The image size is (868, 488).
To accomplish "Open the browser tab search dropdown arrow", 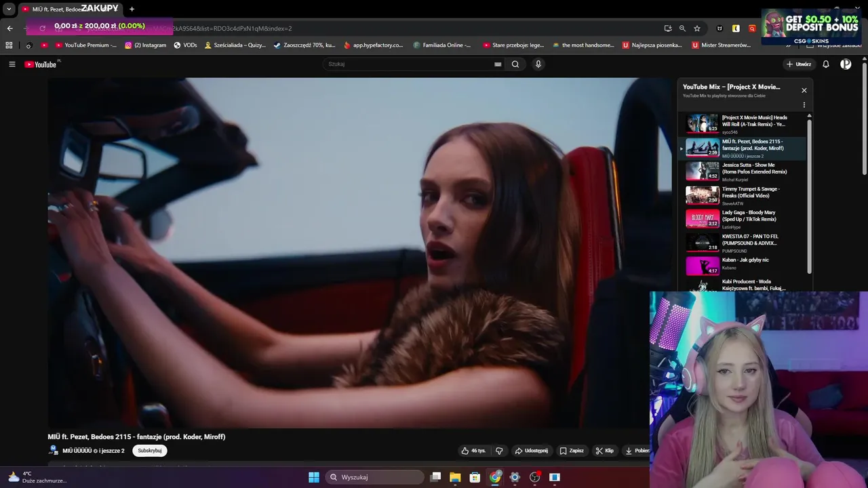I will click(9, 9).
